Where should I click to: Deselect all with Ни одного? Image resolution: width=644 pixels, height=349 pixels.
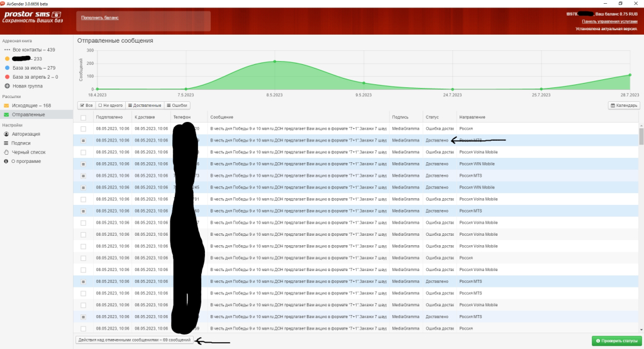(111, 106)
